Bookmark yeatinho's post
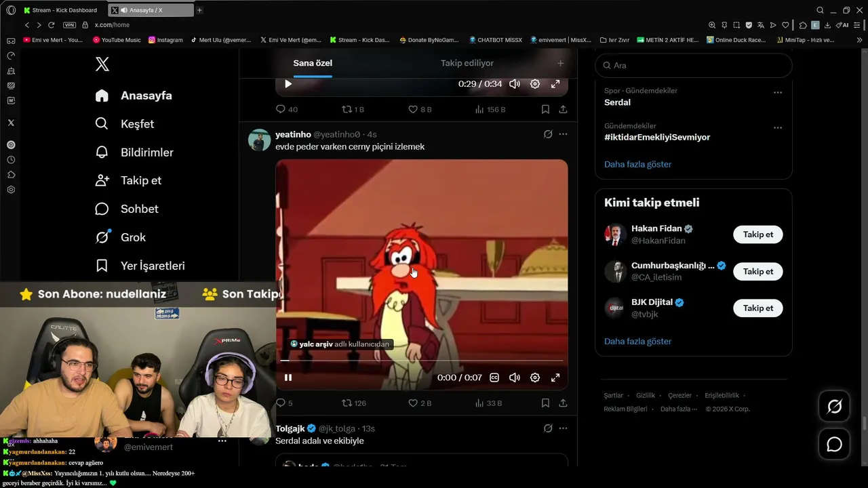This screenshot has height=488, width=868. 545,403
